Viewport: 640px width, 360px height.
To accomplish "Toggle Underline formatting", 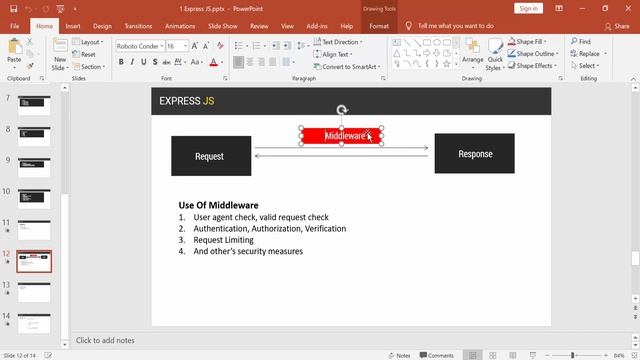I will click(x=144, y=62).
